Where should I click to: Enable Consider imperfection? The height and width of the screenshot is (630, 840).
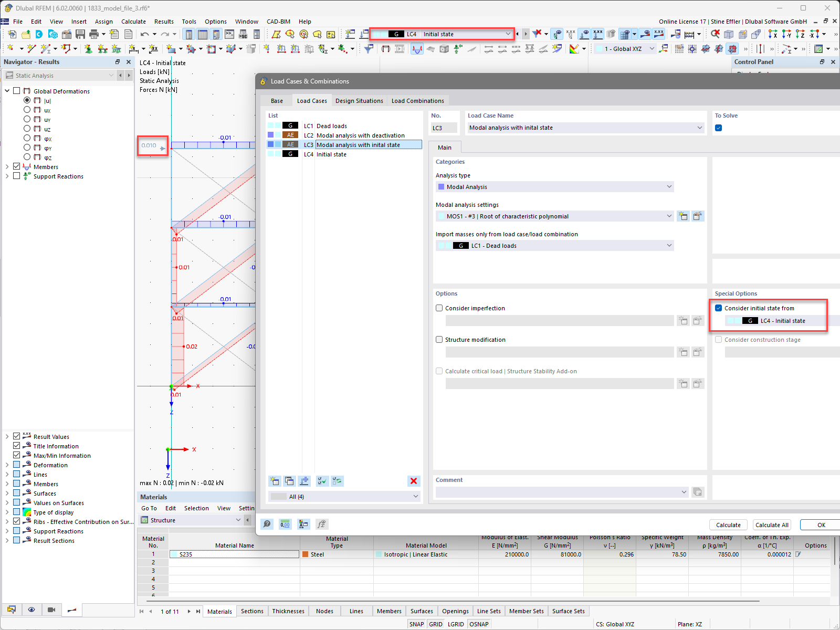click(439, 308)
